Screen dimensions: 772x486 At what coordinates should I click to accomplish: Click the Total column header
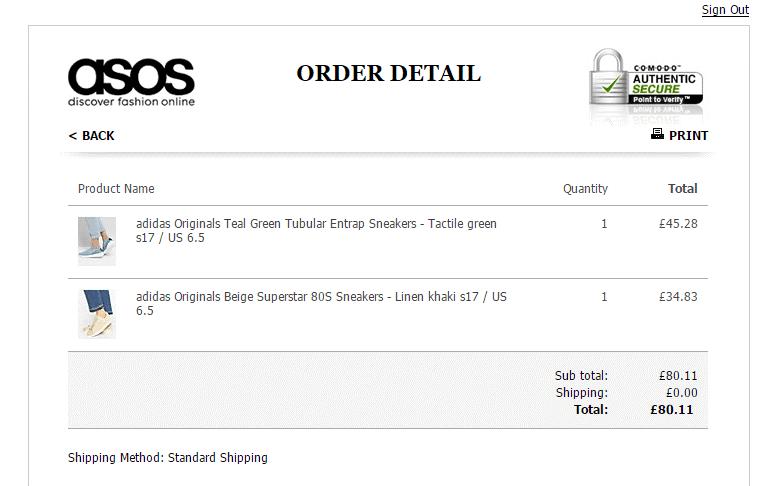click(682, 189)
